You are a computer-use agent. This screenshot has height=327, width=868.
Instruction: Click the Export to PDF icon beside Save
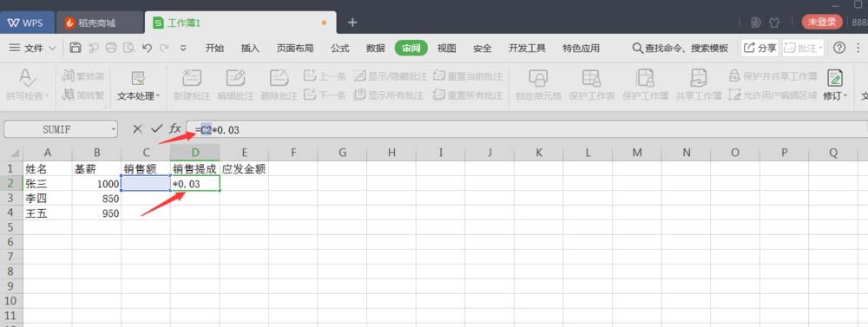pyautogui.click(x=94, y=48)
